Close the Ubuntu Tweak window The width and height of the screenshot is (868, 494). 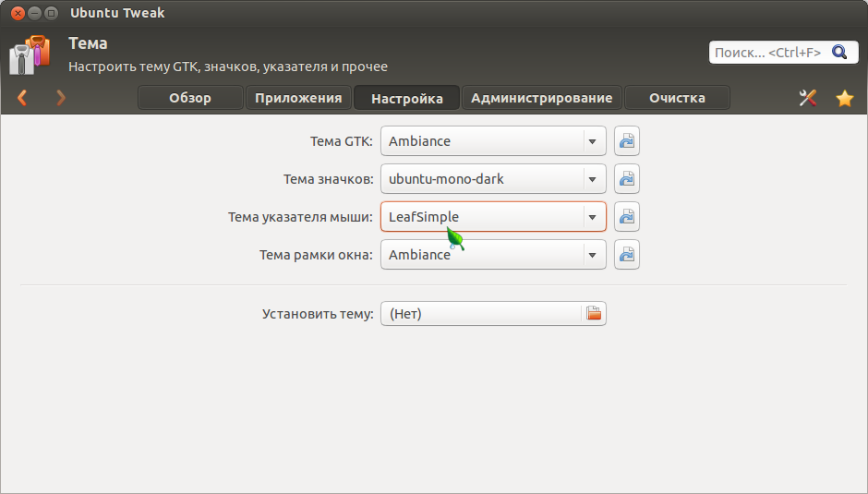click(18, 13)
